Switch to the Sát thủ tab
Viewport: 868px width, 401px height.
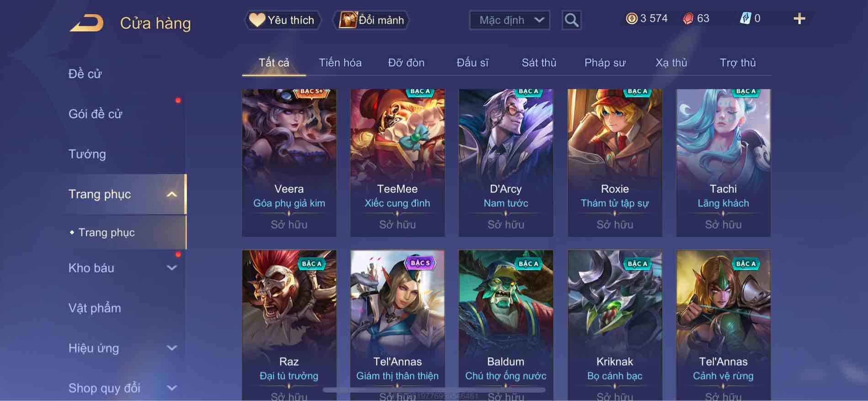[x=539, y=63]
